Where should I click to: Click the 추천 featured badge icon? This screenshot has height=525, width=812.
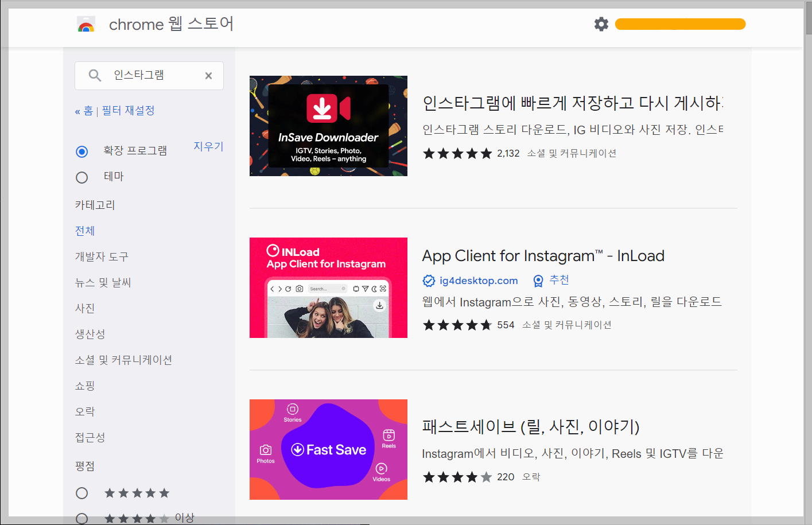(x=538, y=281)
